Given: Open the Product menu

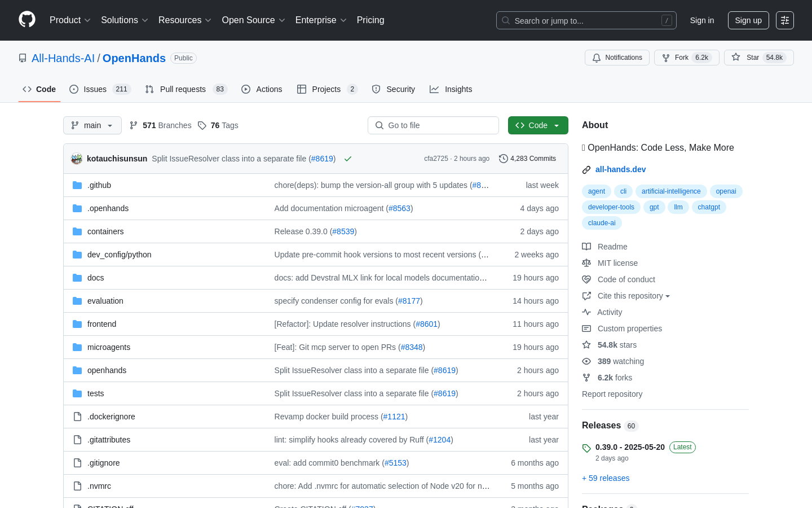Looking at the screenshot, I should tap(70, 20).
